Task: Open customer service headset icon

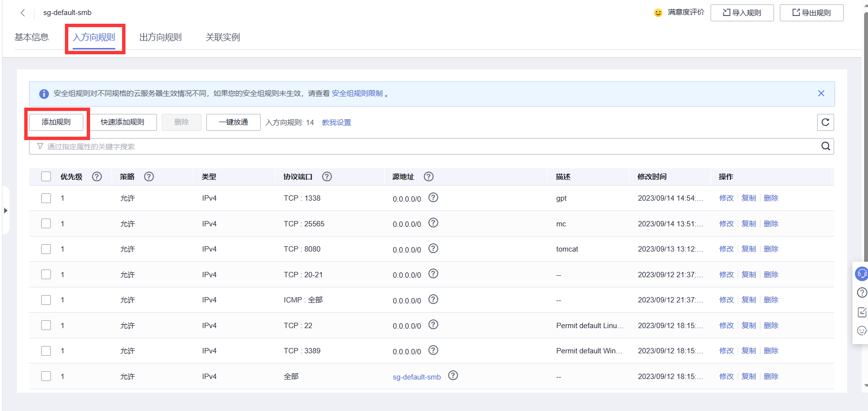Action: [862, 274]
